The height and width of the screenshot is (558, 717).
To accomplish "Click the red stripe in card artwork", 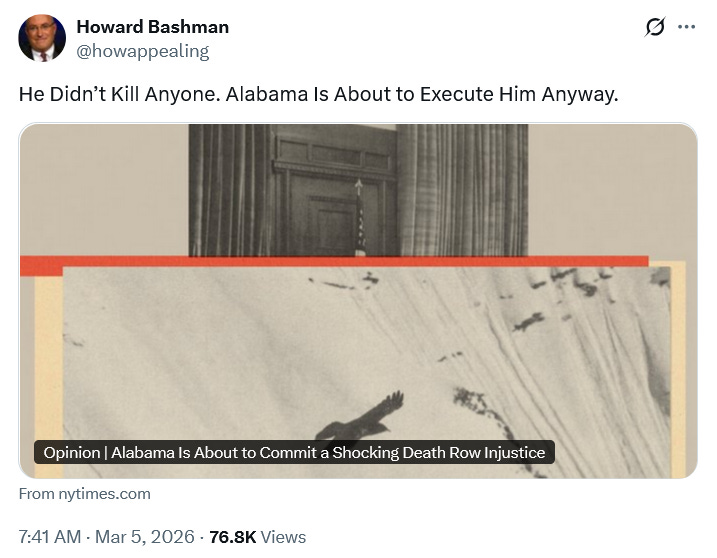I will pyautogui.click(x=334, y=262).
